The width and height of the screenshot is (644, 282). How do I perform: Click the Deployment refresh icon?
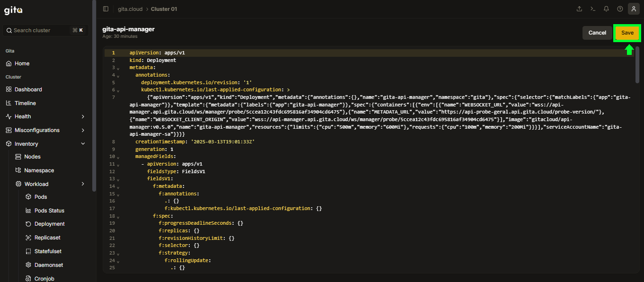(28, 224)
